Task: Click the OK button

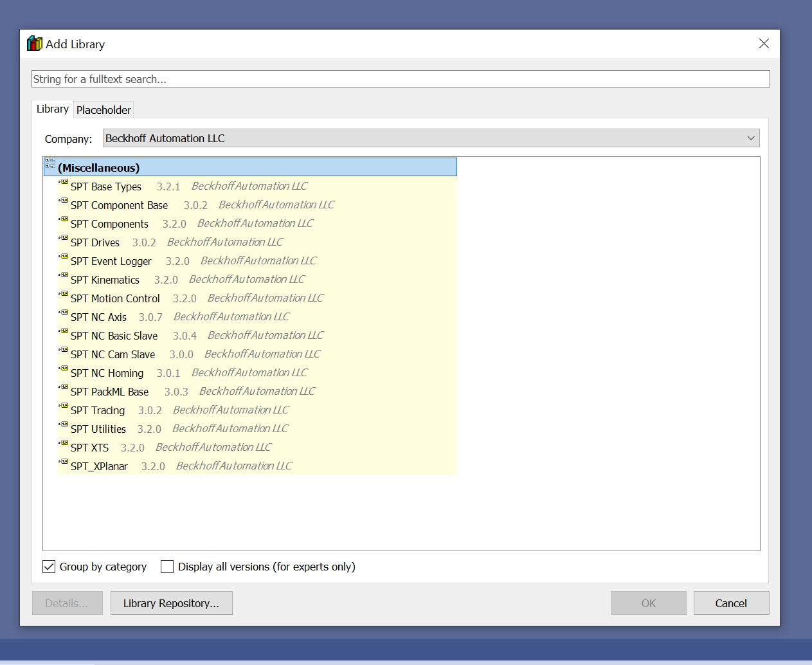Action: click(x=649, y=603)
